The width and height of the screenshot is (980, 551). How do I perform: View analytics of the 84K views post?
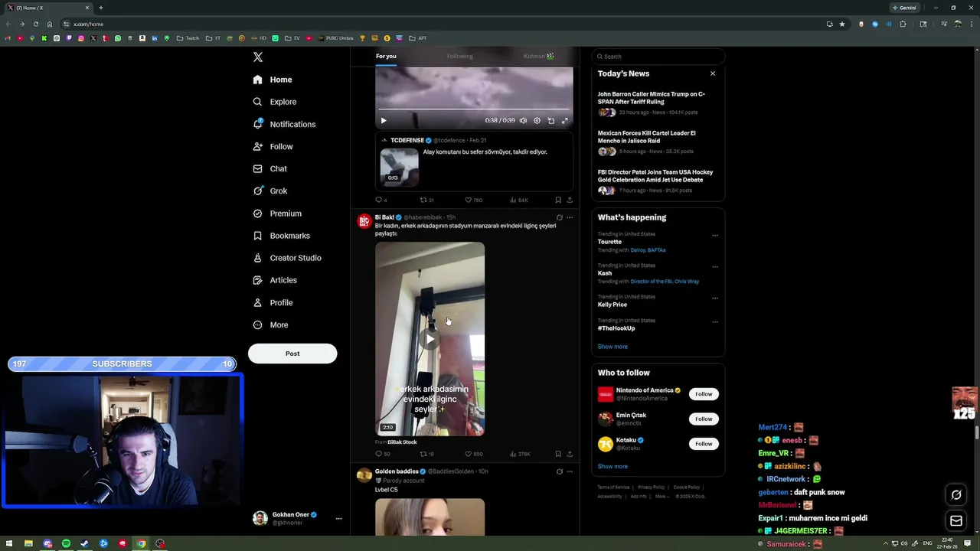click(518, 200)
